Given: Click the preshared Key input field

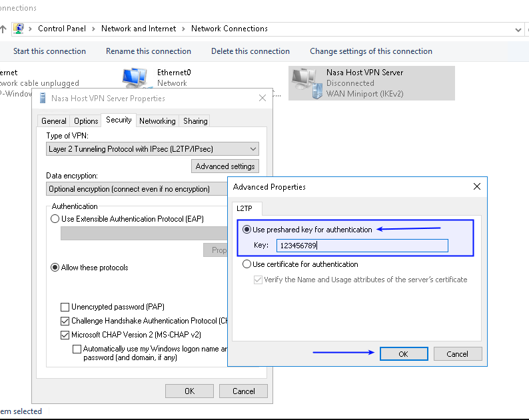Looking at the screenshot, I should pos(362,246).
